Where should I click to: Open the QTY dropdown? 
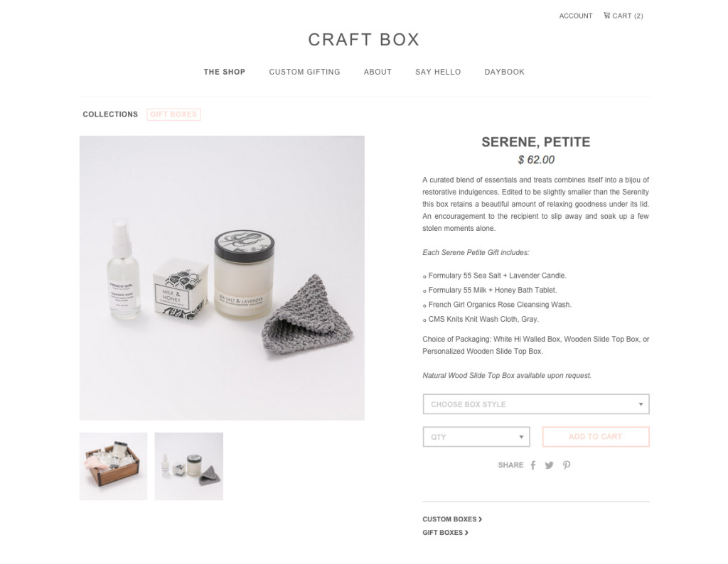tap(476, 437)
